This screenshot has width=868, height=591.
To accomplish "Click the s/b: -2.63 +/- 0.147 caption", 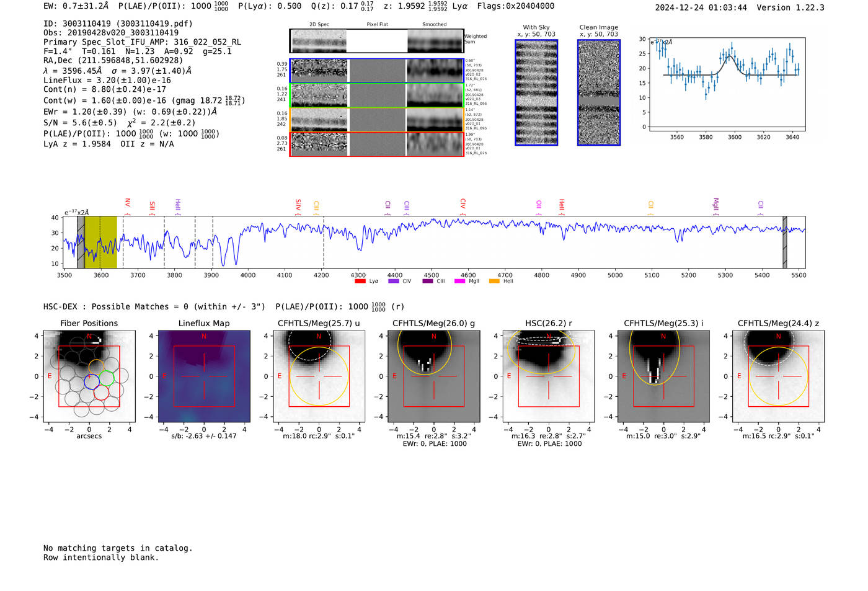I will [x=204, y=436].
